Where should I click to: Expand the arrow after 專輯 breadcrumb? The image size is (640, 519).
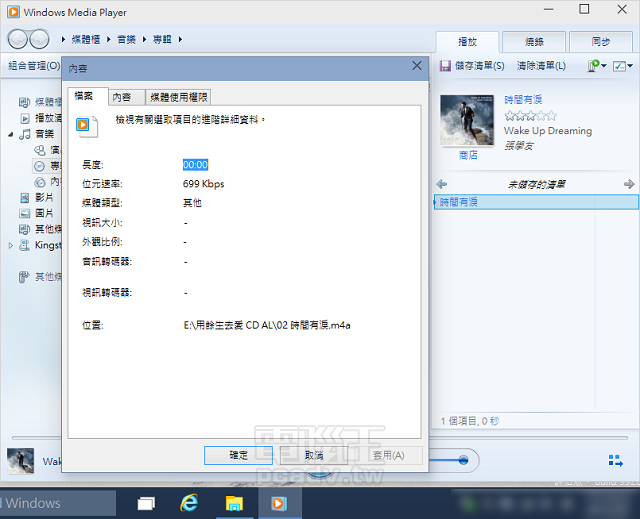pyautogui.click(x=180, y=39)
